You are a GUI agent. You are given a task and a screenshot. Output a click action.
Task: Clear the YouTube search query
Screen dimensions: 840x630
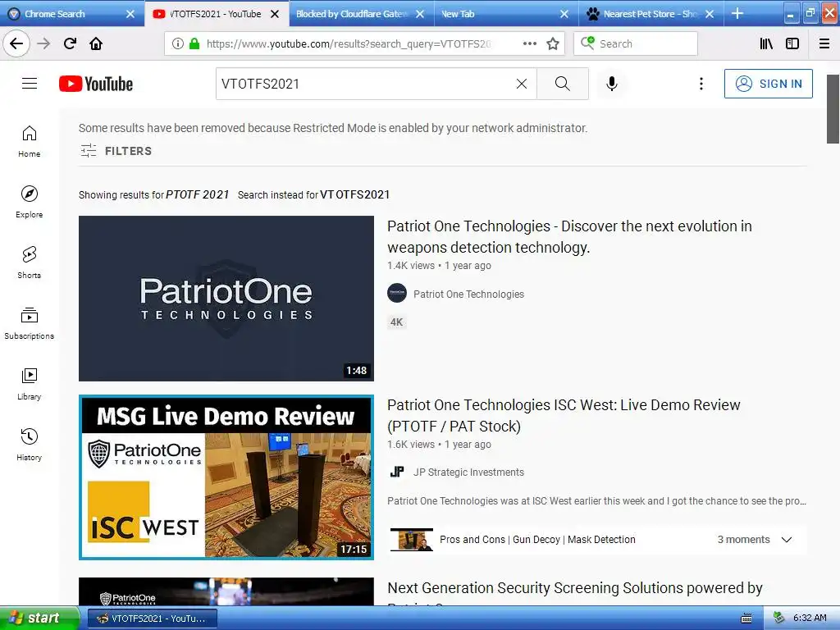point(521,84)
